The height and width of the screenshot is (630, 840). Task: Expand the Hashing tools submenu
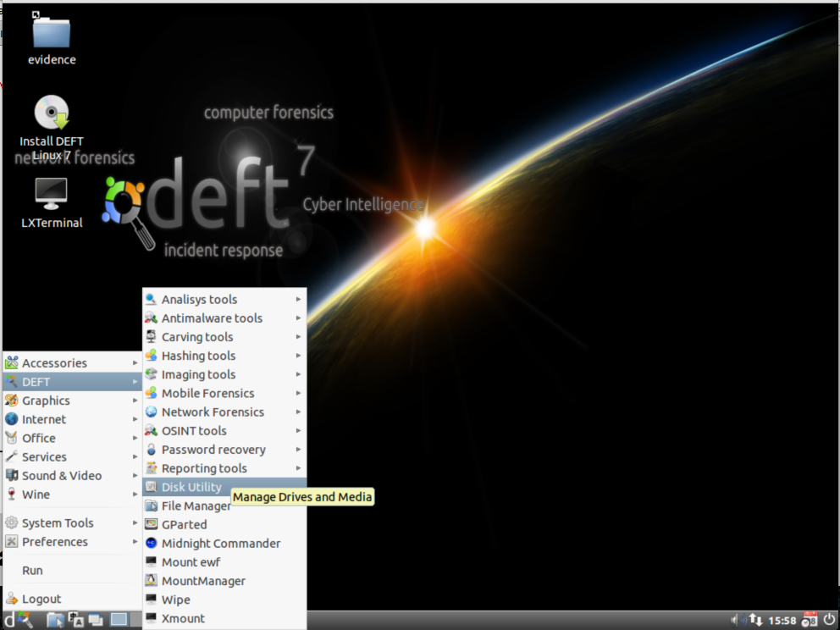point(224,356)
